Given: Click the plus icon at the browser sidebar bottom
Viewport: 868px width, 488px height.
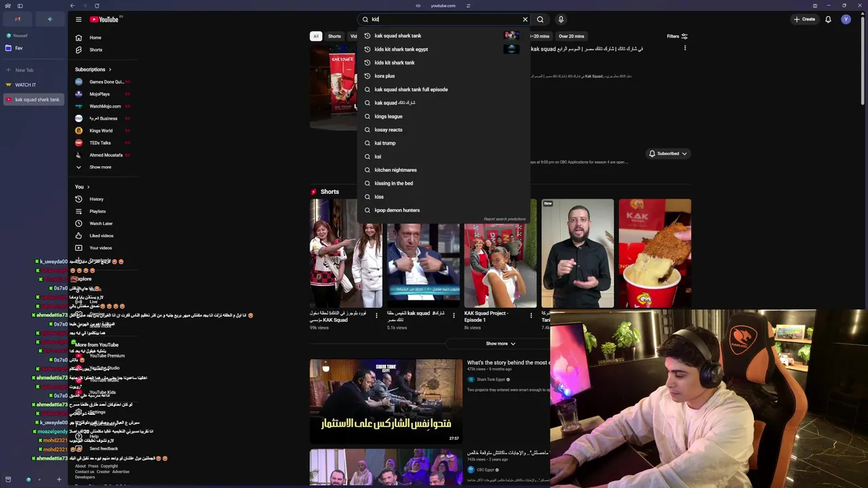Looking at the screenshot, I should 59,479.
